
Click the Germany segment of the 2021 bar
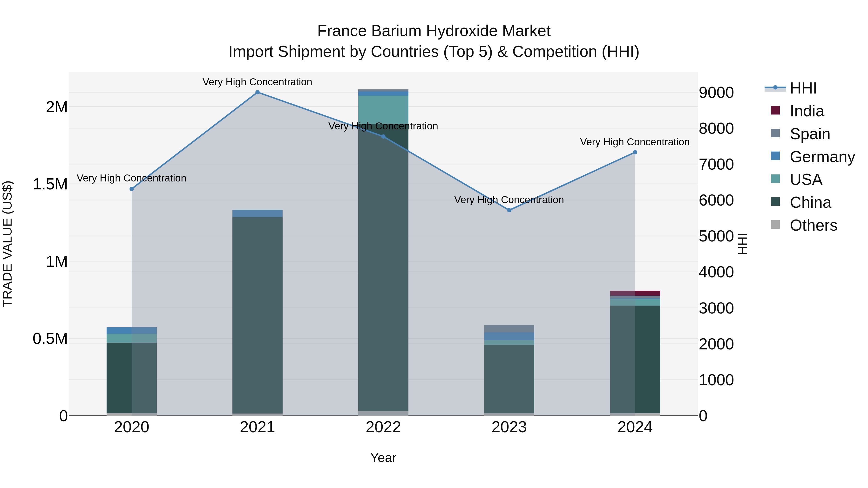point(258,214)
